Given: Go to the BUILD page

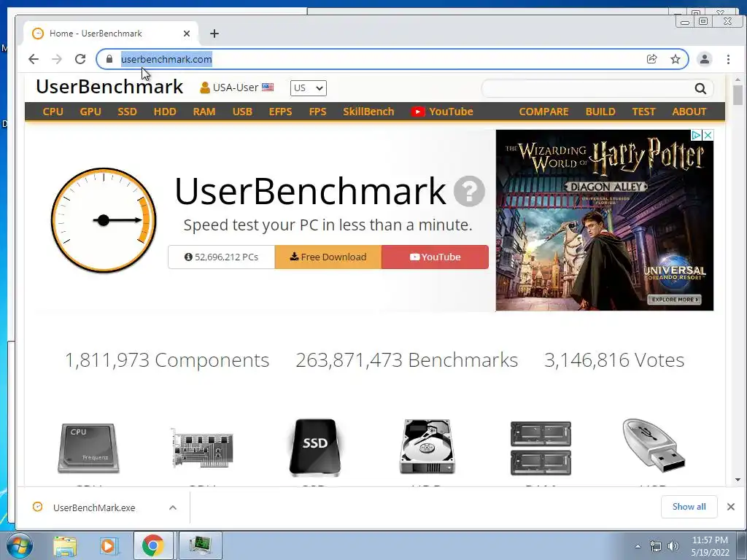Looking at the screenshot, I should pyautogui.click(x=600, y=112).
